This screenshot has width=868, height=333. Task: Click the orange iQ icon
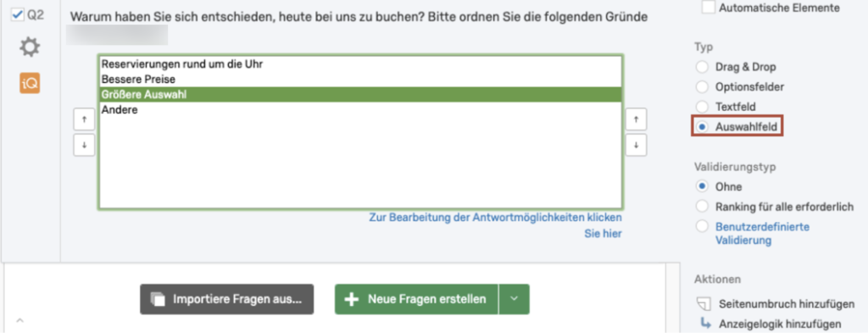(x=30, y=83)
